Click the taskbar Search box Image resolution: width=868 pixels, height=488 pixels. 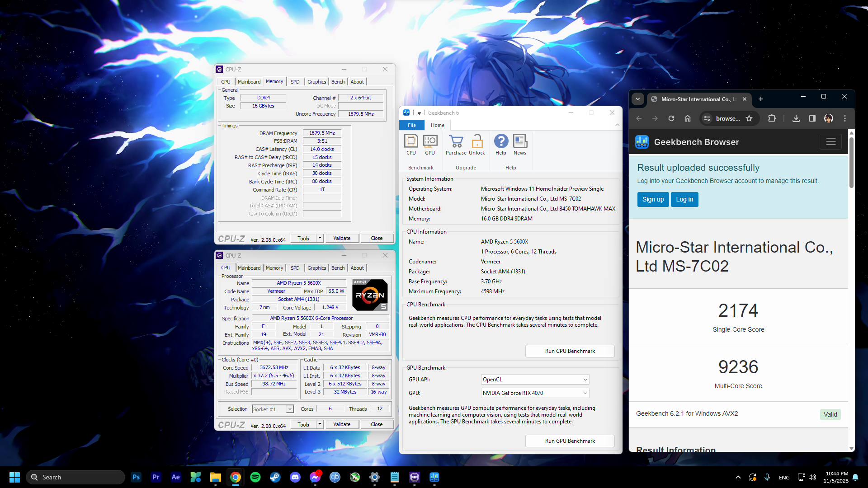pos(75,477)
